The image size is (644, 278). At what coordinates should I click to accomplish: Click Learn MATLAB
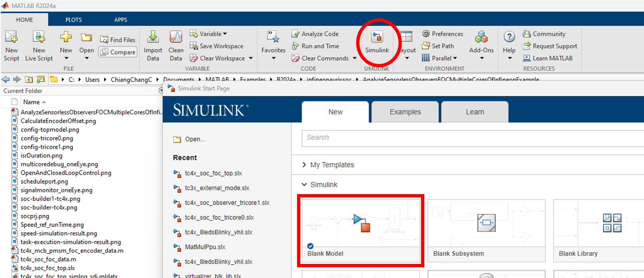click(547, 58)
